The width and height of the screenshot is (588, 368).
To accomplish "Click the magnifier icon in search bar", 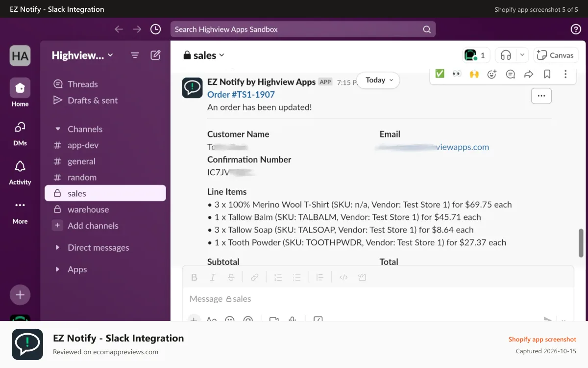I will coord(427,29).
